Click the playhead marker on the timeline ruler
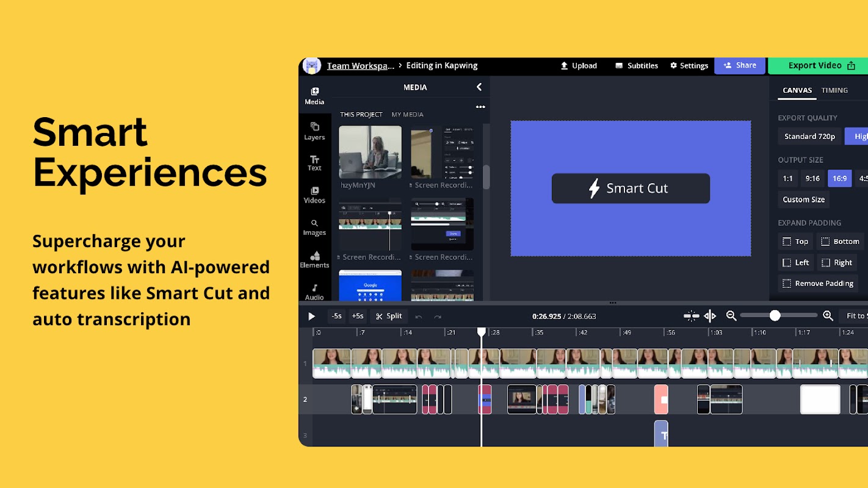 482,332
